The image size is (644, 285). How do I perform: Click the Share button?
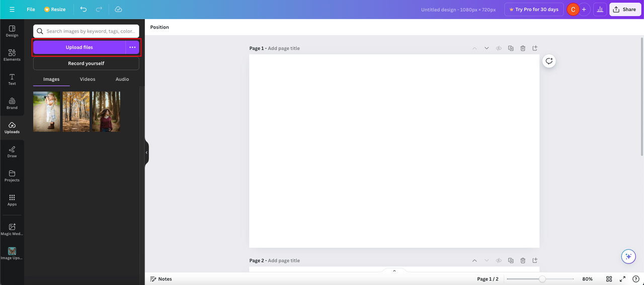[x=624, y=10]
